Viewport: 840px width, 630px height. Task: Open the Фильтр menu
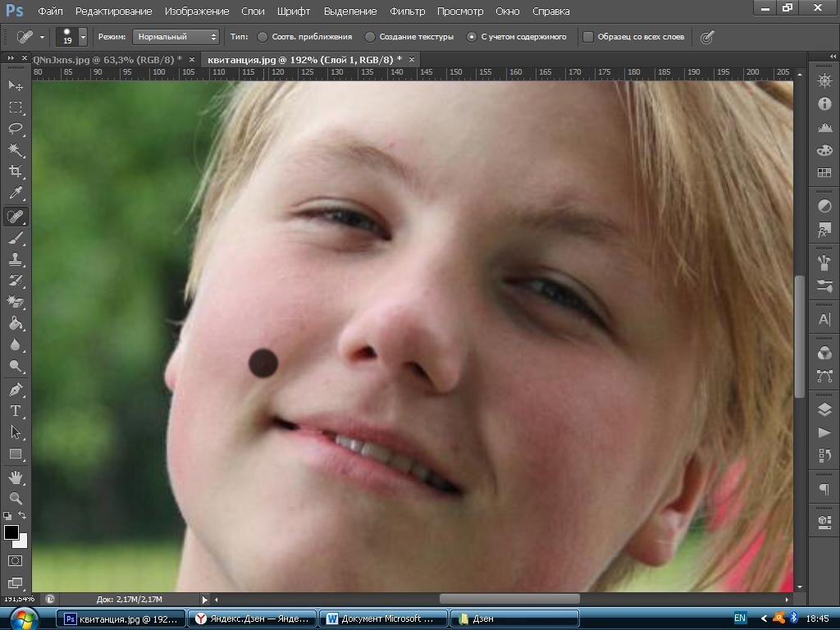click(x=407, y=11)
